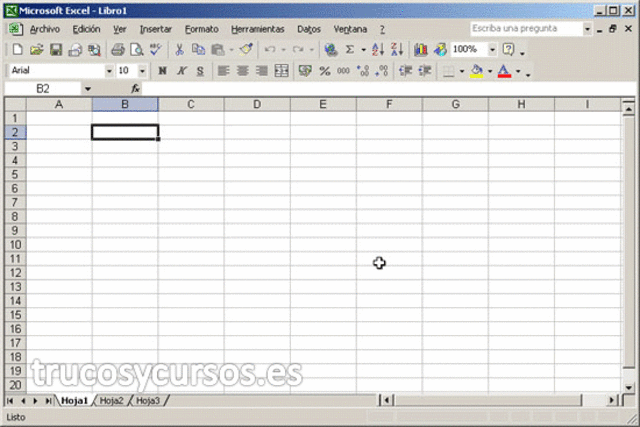
Task: Open the 100% zoom dropdown
Action: [492, 50]
